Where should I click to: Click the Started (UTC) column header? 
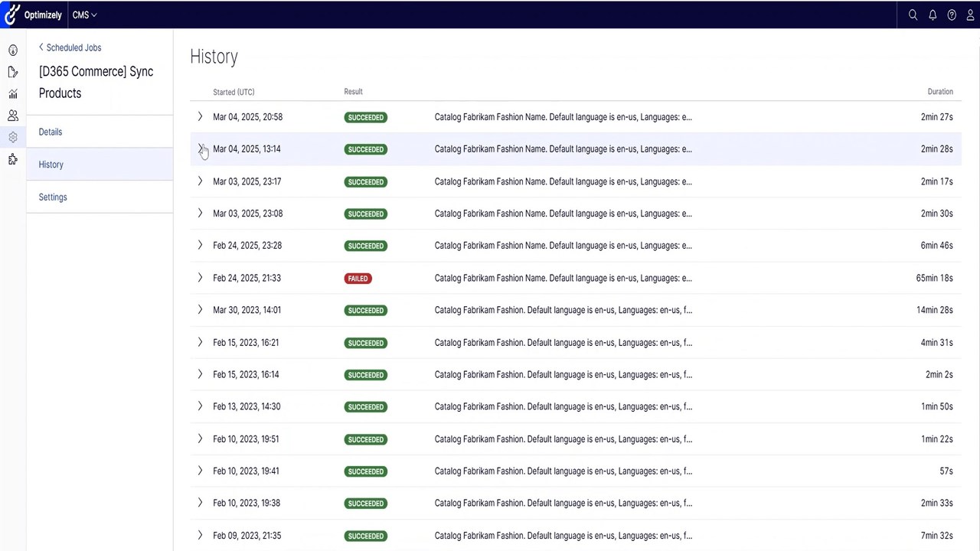234,92
